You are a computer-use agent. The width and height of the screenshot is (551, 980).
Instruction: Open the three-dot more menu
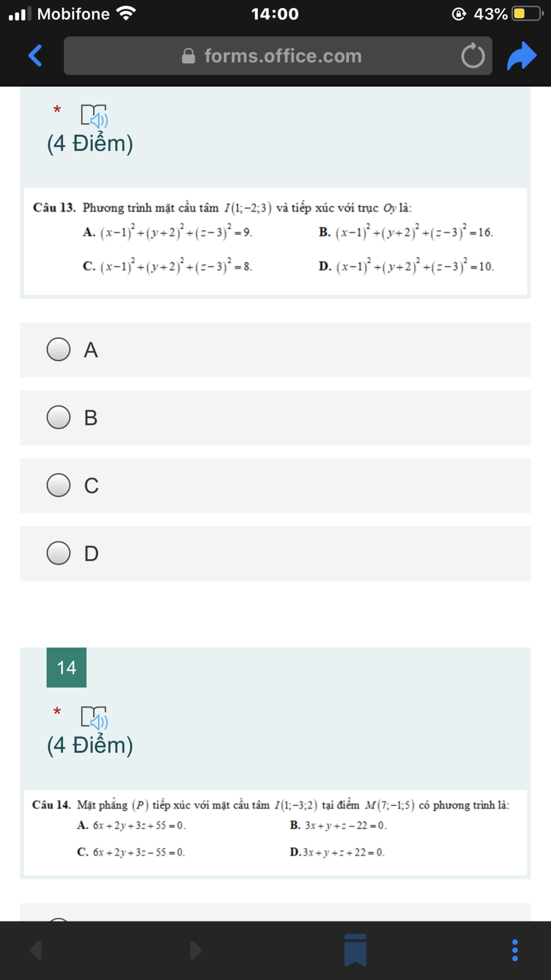point(515,950)
